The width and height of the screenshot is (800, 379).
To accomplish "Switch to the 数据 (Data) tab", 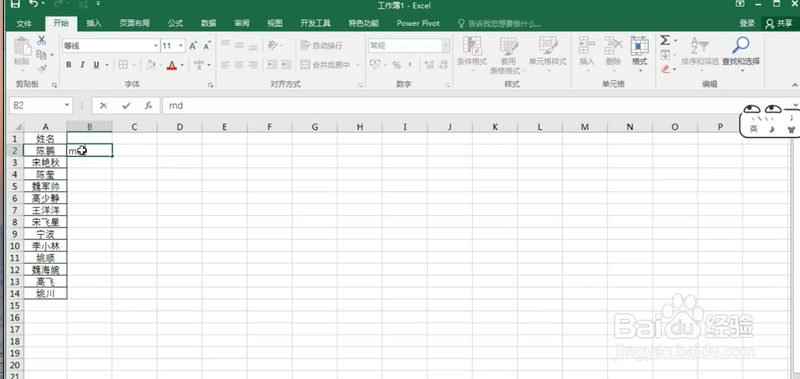I will click(208, 23).
